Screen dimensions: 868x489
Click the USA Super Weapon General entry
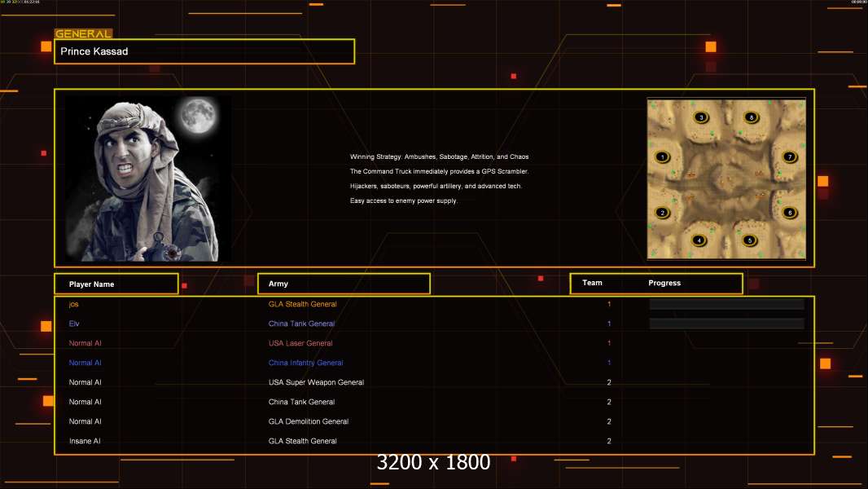click(316, 382)
